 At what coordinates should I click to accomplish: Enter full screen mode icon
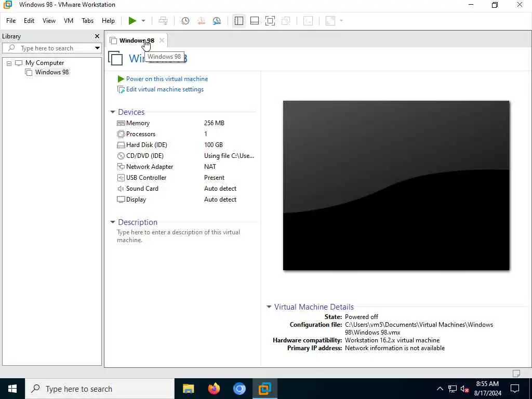click(x=270, y=21)
